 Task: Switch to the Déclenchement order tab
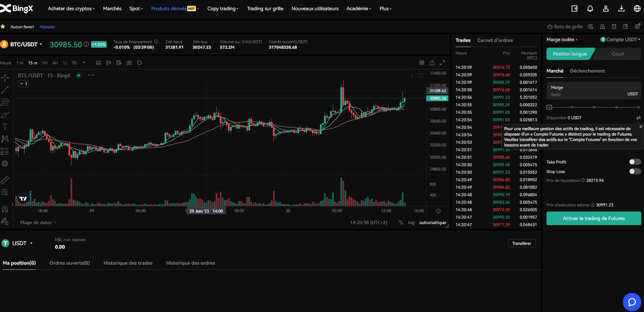click(x=587, y=71)
